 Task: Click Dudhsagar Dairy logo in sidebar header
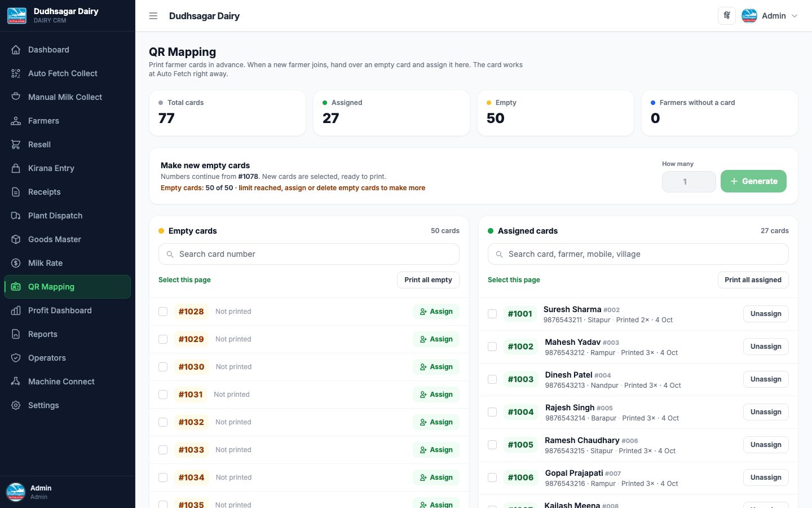point(17,15)
